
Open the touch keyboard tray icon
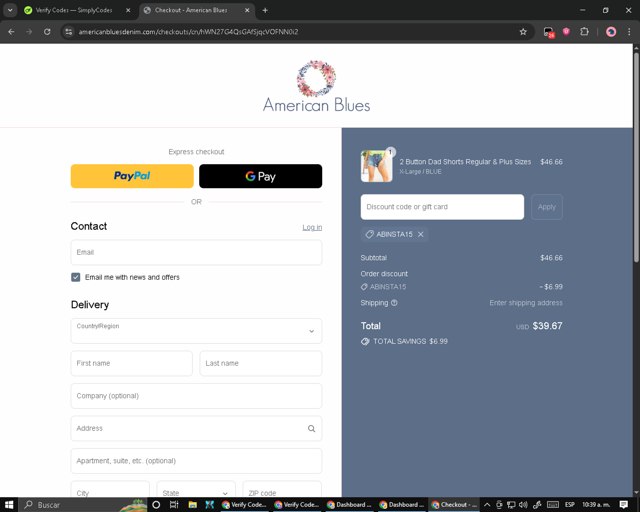pyautogui.click(x=553, y=505)
